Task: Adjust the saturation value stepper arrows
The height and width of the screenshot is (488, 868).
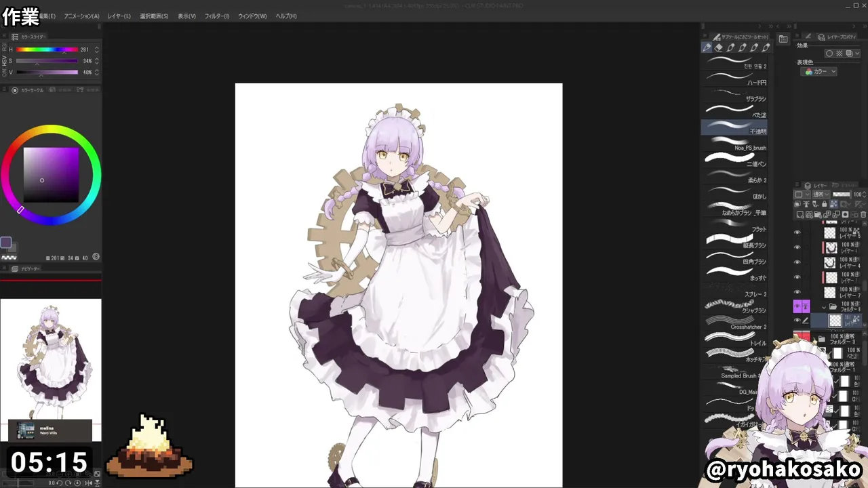Action: pyautogui.click(x=97, y=61)
